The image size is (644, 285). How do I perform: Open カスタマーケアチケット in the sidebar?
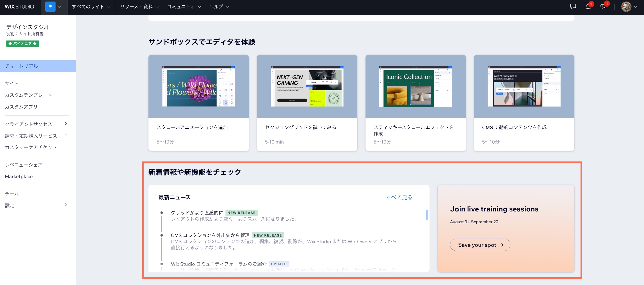coord(31,147)
